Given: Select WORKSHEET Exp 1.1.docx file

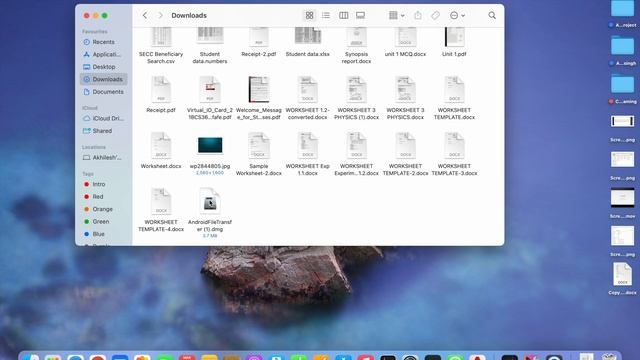Looking at the screenshot, I should [308, 154].
